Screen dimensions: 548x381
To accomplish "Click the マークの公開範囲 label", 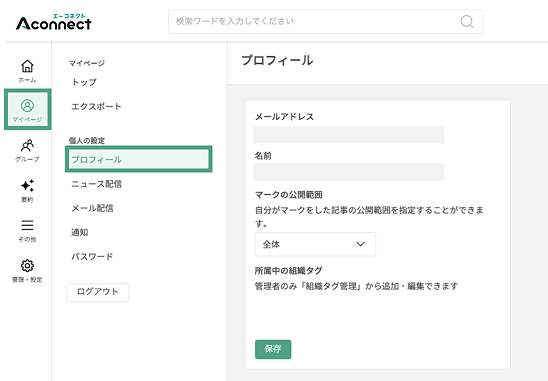I will click(x=289, y=194).
